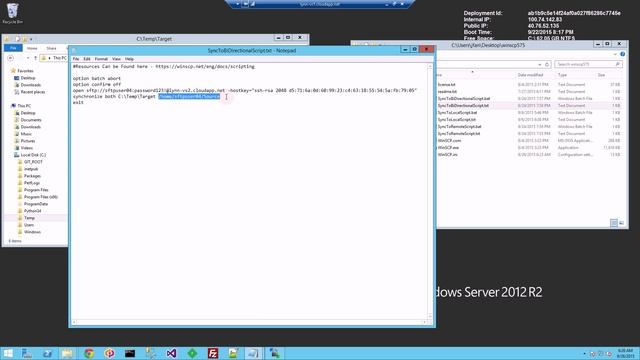640x360 pixels.
Task: Open the Recycle Bin on the desktop
Action: click(13, 13)
